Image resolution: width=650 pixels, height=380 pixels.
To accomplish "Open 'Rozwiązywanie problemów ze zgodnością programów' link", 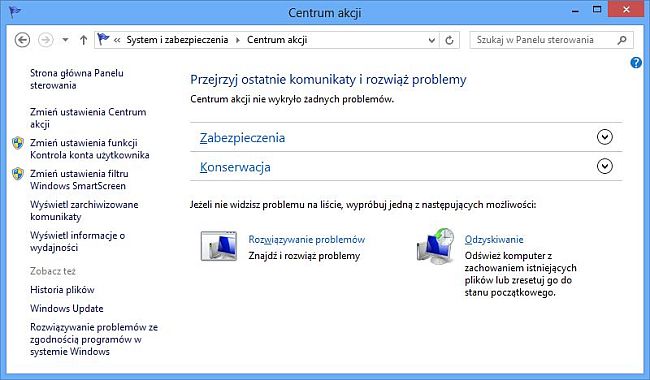I will [94, 339].
